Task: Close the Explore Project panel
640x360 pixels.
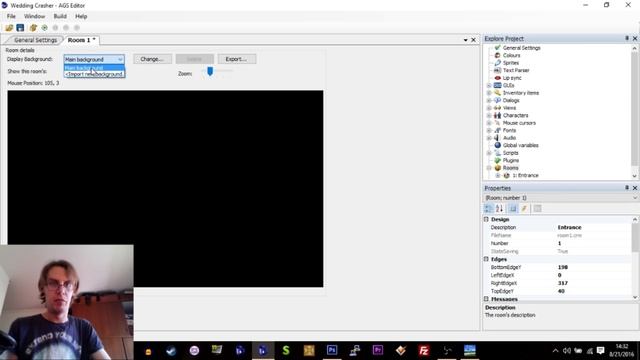Action: click(x=635, y=38)
